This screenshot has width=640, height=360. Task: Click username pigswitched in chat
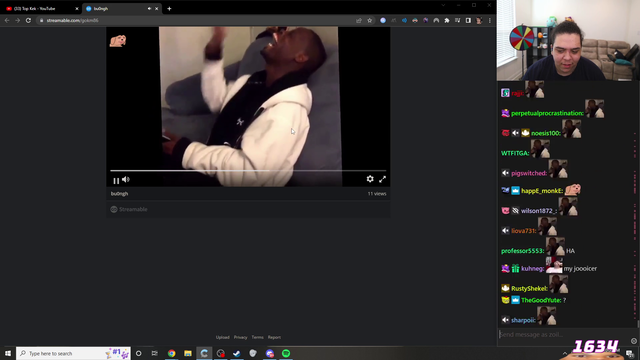click(x=529, y=173)
